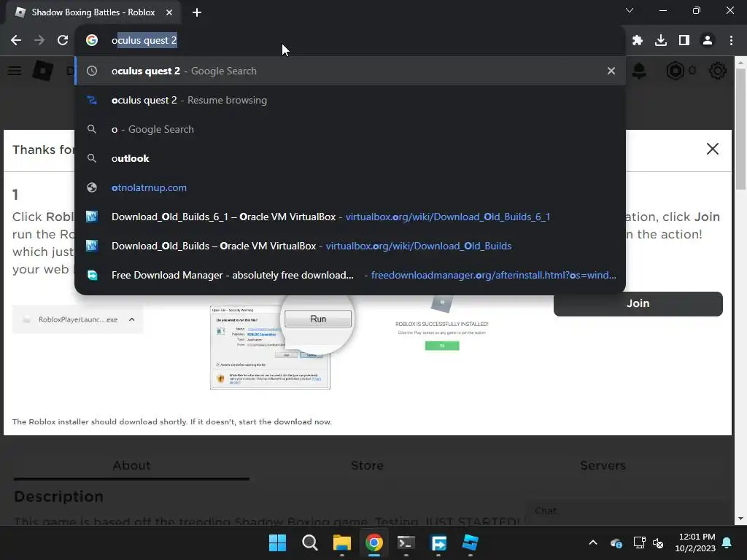Click the muted volume tray icon
This screenshot has height=560, width=747.
pyautogui.click(x=658, y=542)
